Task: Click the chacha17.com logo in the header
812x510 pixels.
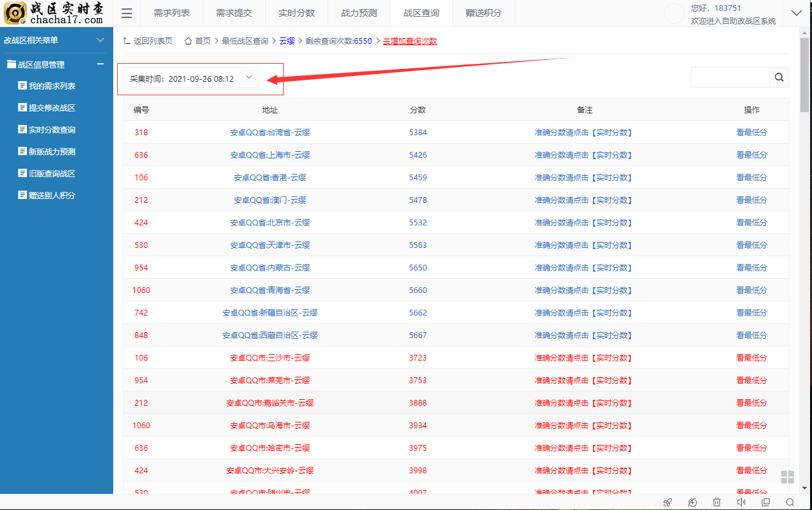Action: (x=54, y=13)
